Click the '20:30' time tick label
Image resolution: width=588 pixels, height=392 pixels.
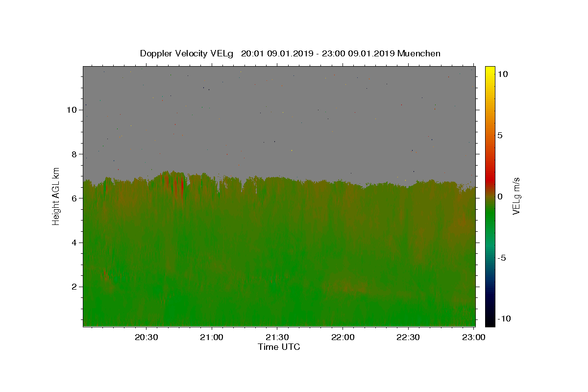tap(147, 337)
